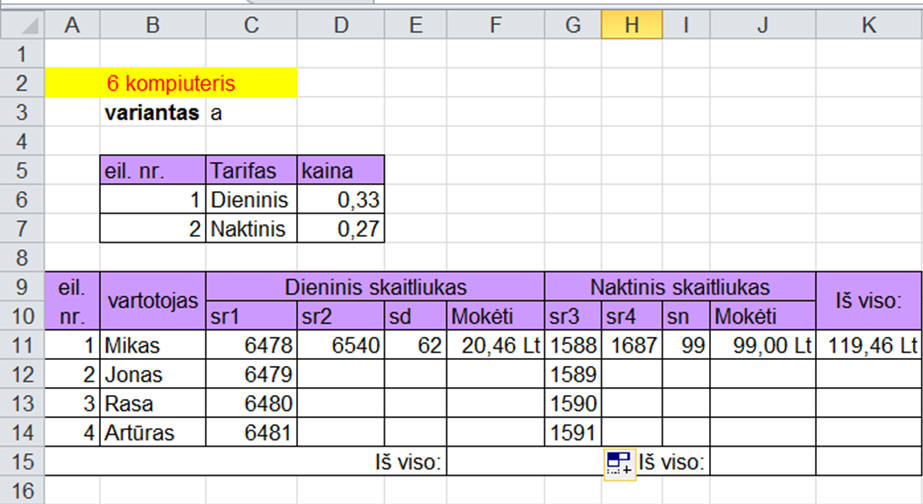Select the 0,27 kaina cell
This screenshot has width=923, height=504.
click(341, 228)
